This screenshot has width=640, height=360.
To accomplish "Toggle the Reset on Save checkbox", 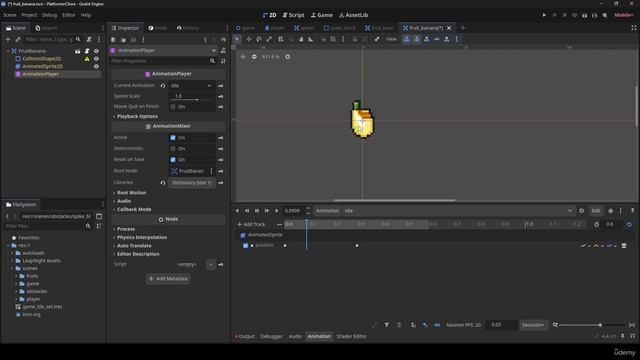I will (x=173, y=160).
